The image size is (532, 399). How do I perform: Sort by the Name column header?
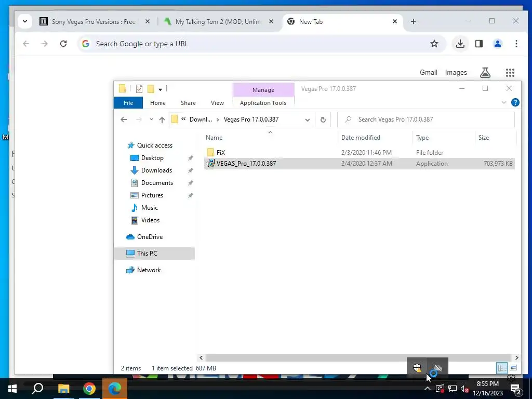(214, 137)
